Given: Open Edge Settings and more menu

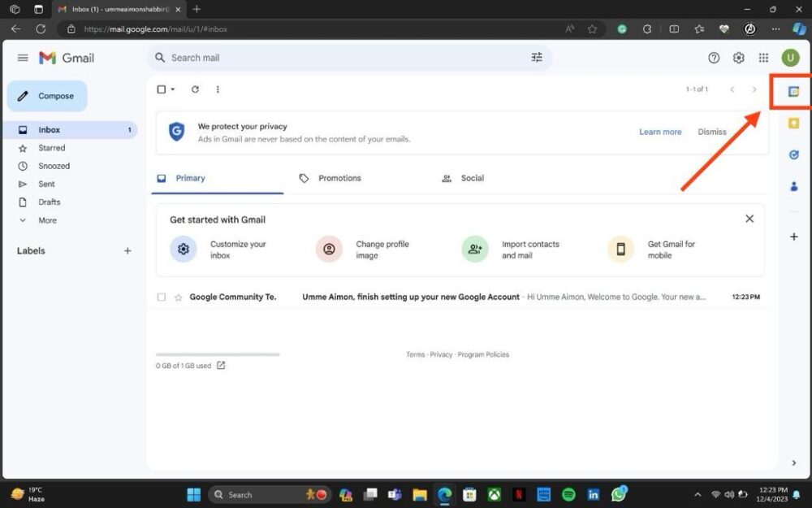Looking at the screenshot, I should pos(775,29).
